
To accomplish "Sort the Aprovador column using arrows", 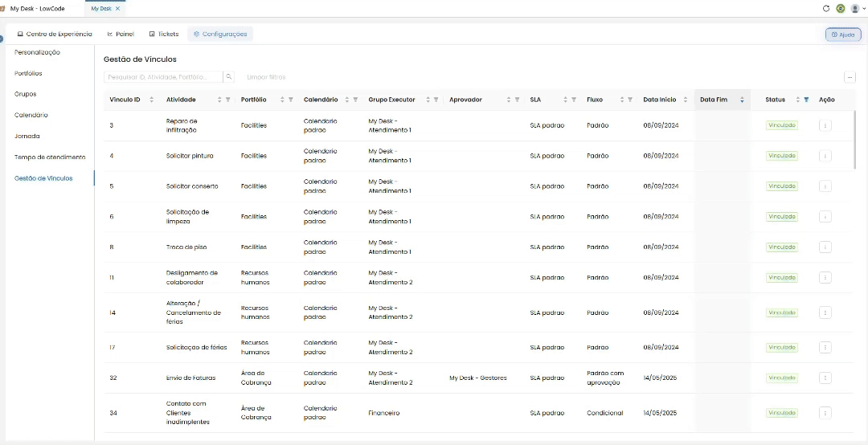I will [509, 100].
